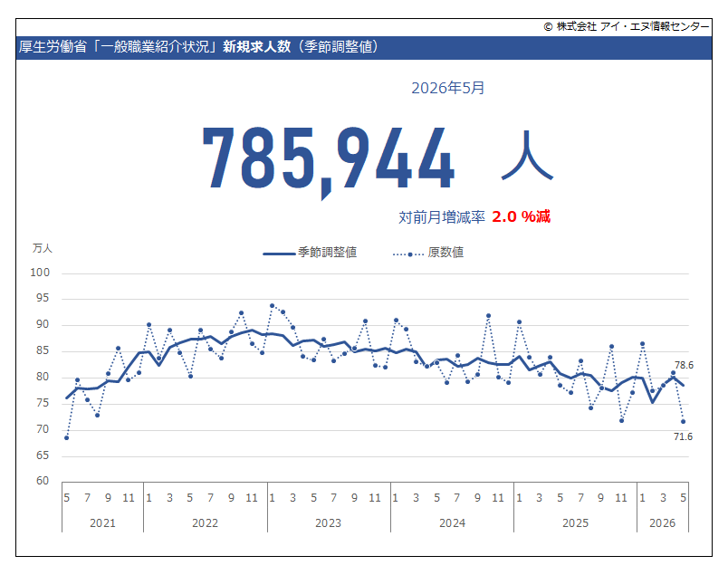Image resolution: width=728 pixels, height=575 pixels.
Task: Click the 季節調整値 legend entry
Action: [310, 253]
